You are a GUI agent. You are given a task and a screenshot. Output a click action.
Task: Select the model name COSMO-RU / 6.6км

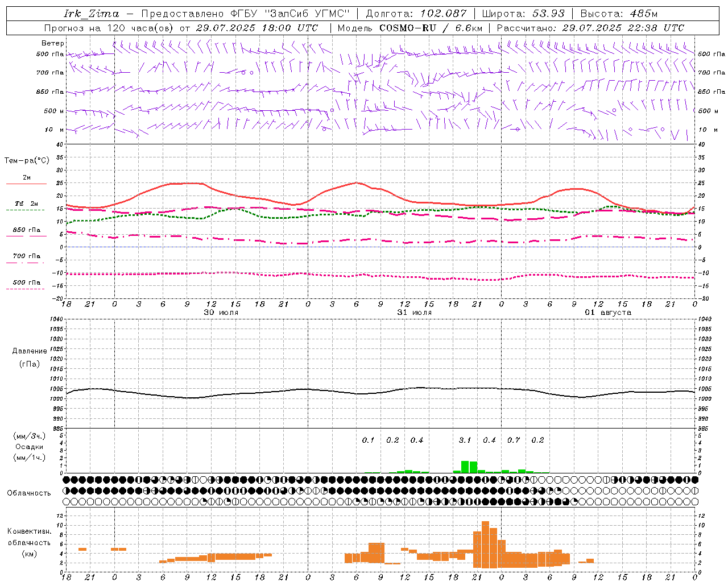[x=431, y=28]
